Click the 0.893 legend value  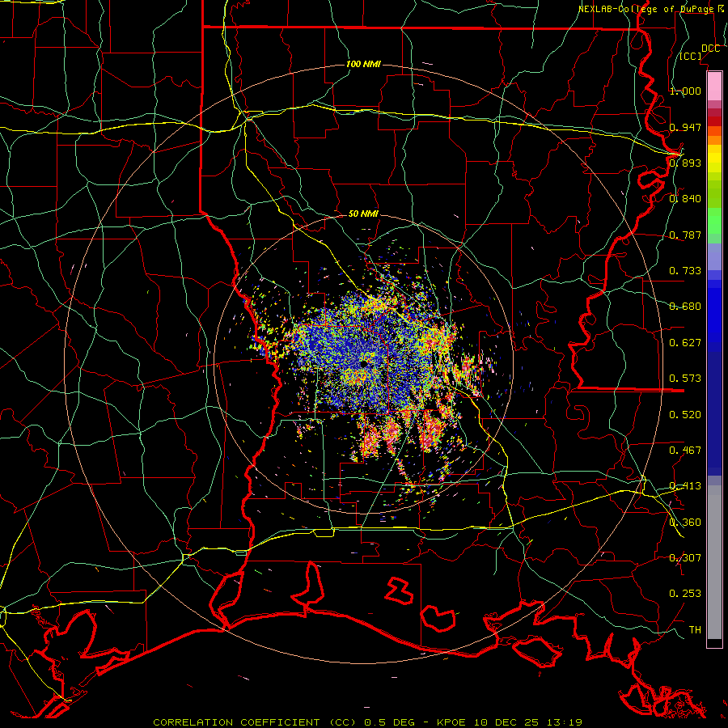[x=685, y=163]
